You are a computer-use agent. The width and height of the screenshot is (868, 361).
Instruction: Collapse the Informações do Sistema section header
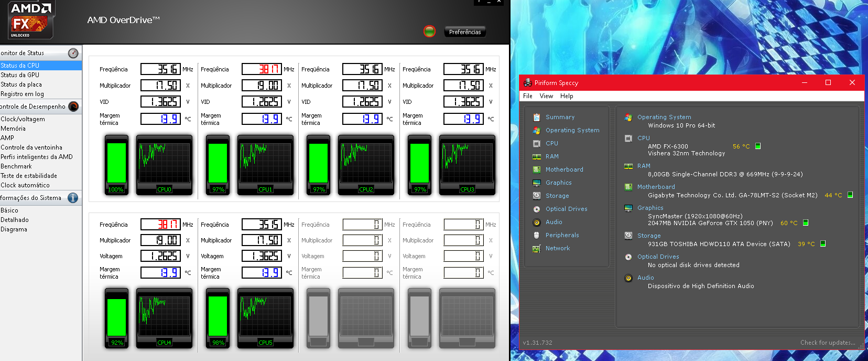[41, 198]
